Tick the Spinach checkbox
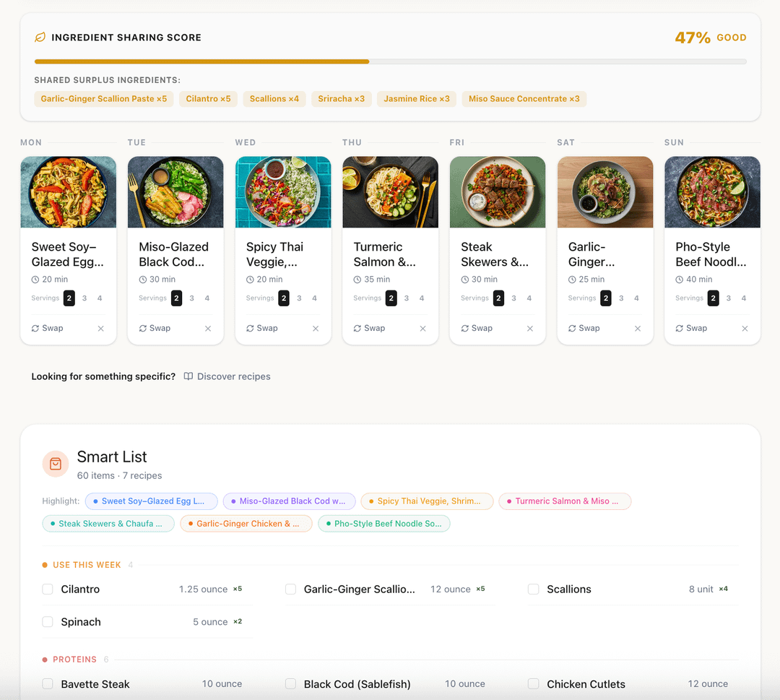 48,622
